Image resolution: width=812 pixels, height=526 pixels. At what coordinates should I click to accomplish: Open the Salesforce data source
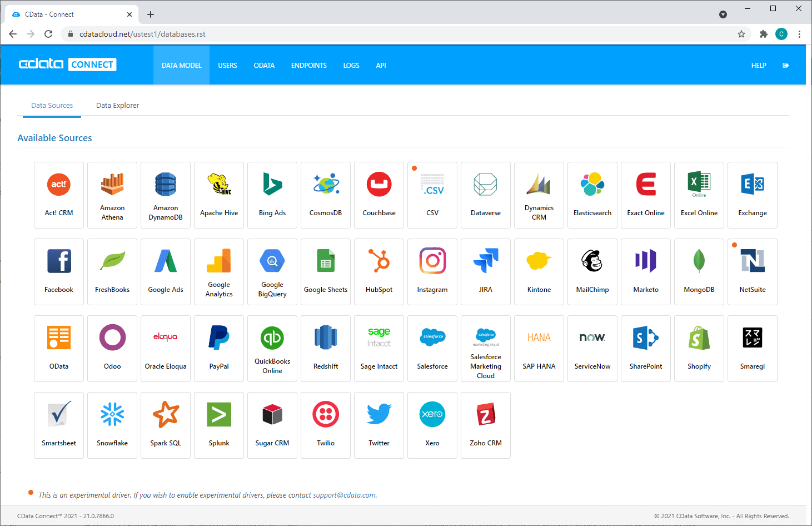tap(432, 348)
